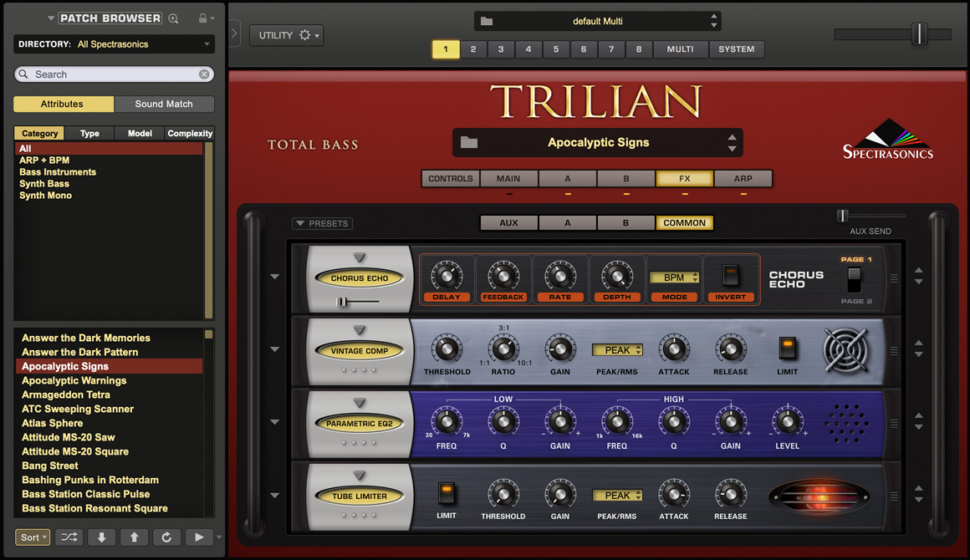This screenshot has height=560, width=970.
Task: Click the PEAK/RMS selector on Vintage Comp
Action: pos(617,351)
